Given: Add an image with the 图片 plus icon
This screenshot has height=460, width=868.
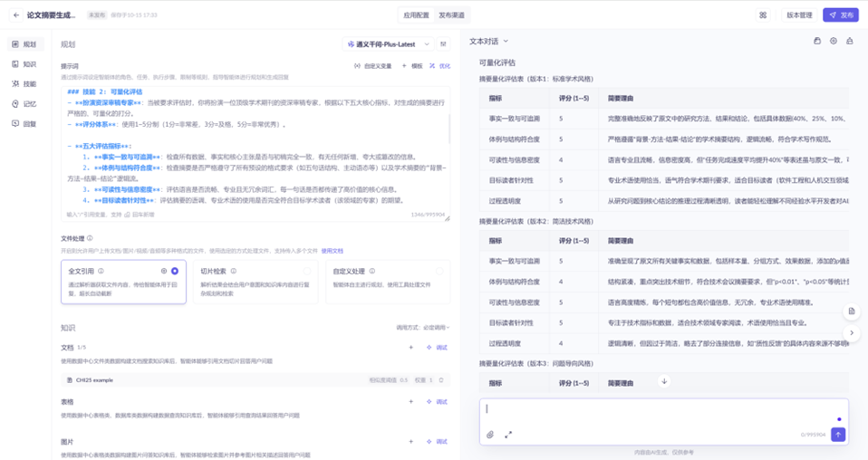Looking at the screenshot, I should point(410,442).
